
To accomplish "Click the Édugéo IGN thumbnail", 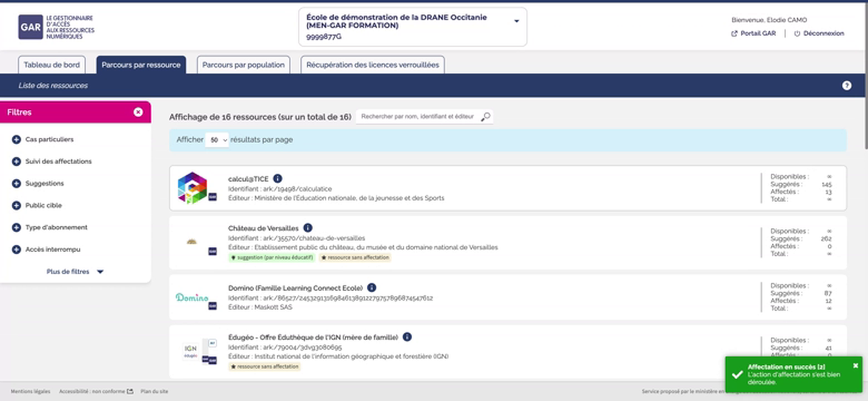I will 190,351.
